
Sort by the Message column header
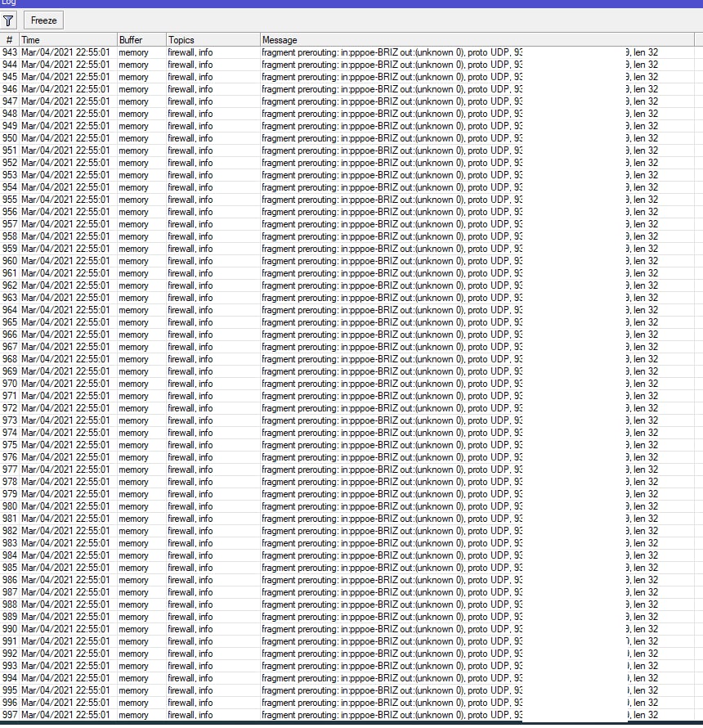[477, 40]
